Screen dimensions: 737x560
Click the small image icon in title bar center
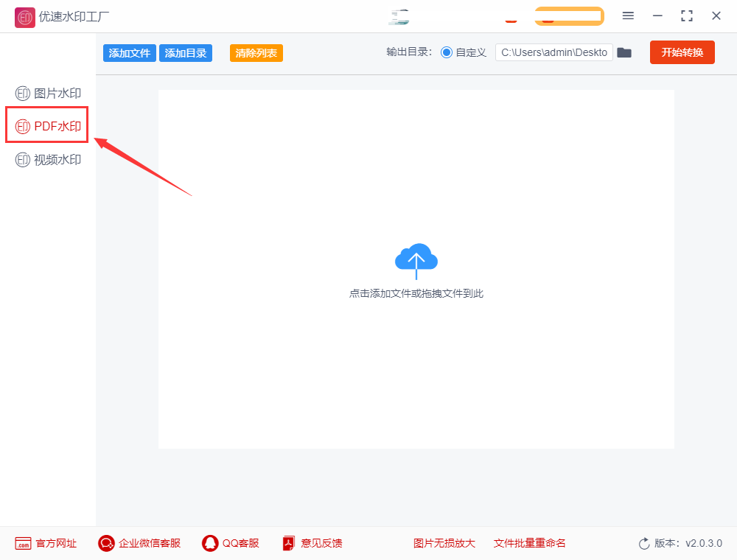point(399,17)
